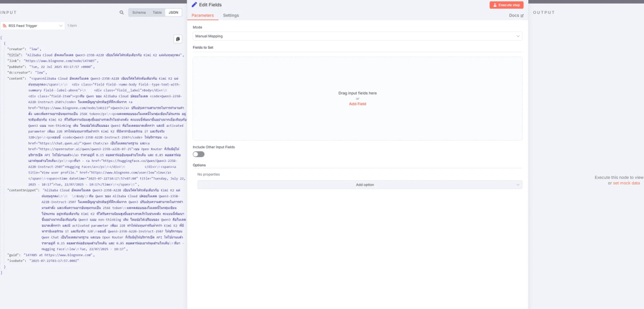Click the flask icon on Execute step

(494, 5)
